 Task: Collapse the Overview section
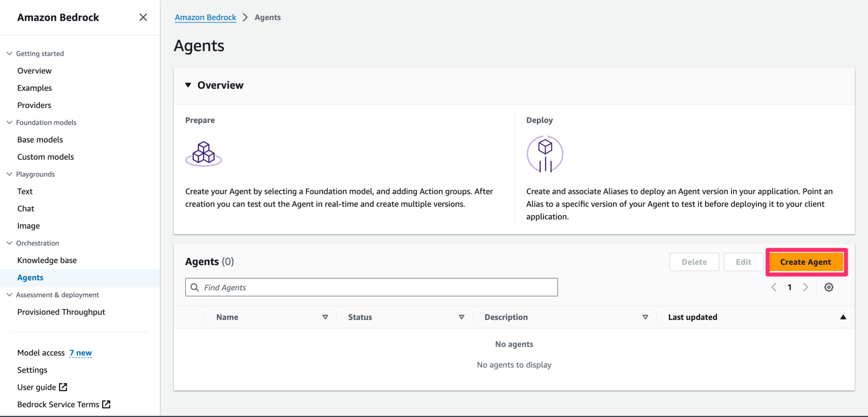point(188,85)
